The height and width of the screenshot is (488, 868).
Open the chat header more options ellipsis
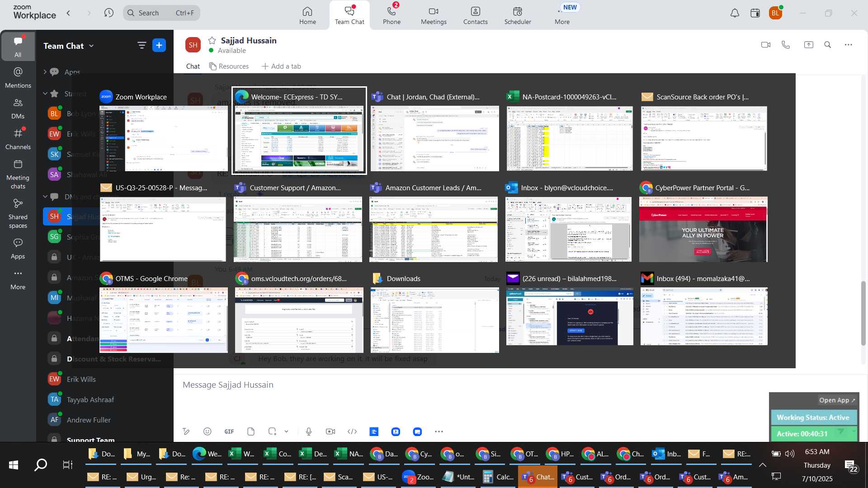click(848, 45)
